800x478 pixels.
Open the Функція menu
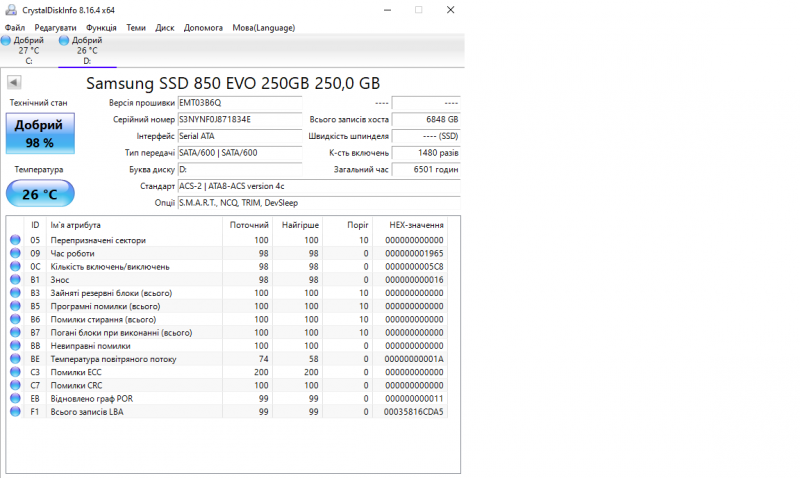(x=101, y=28)
